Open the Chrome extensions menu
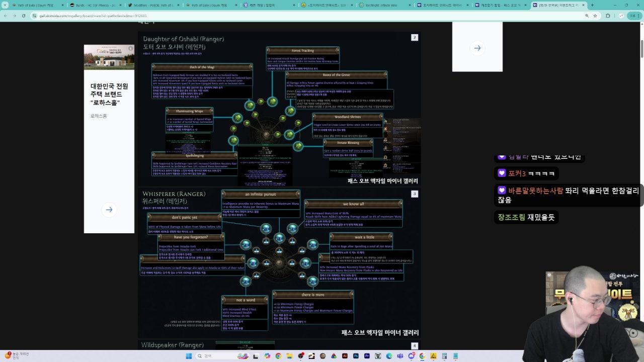Image resolution: width=644 pixels, height=362 pixels. [x=608, y=16]
